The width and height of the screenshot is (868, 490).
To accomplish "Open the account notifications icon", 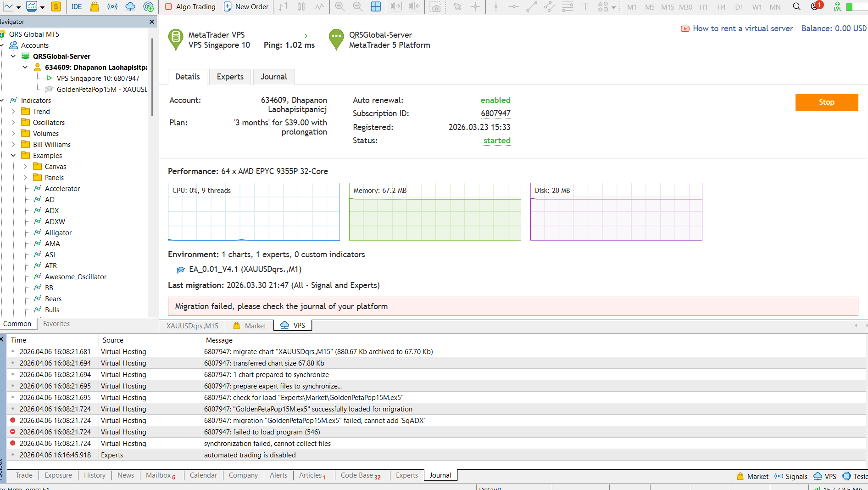I will point(816,6).
